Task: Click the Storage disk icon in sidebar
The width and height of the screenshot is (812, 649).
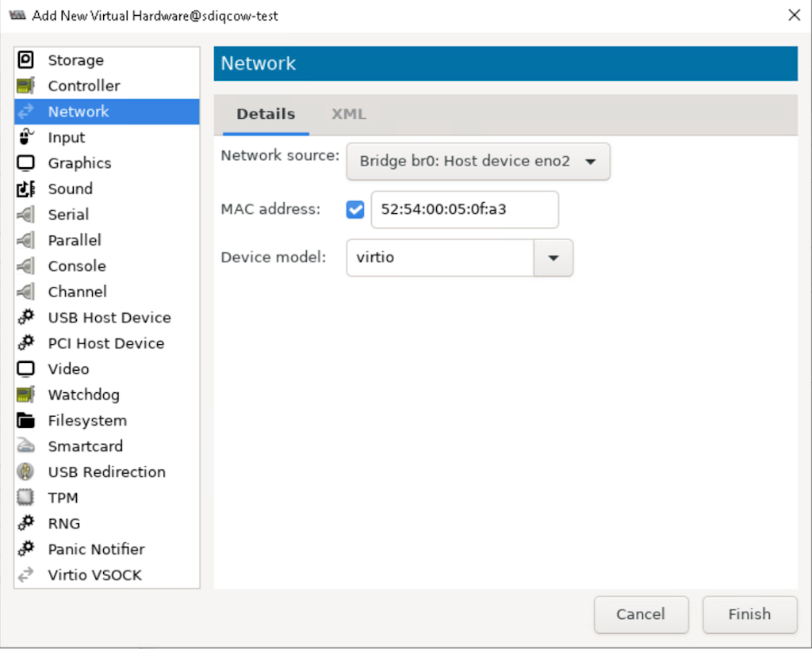Action: pyautogui.click(x=26, y=60)
